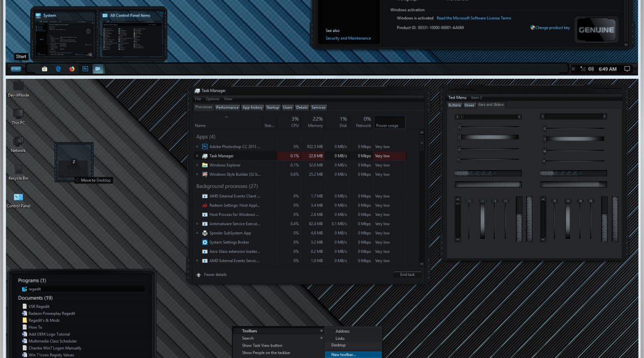Viewport: 644px width, 358px height.
Task: Expand the Spooler SubSystem App row
Action: (197, 233)
